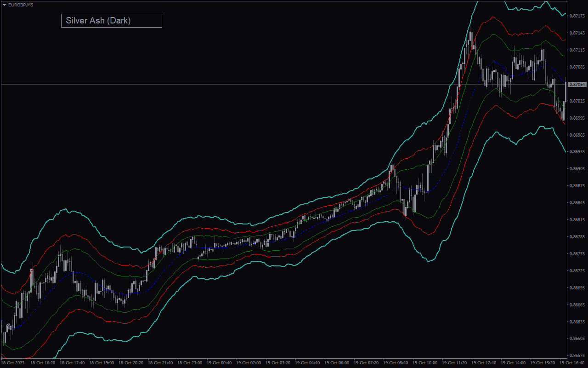The height and width of the screenshot is (368, 588).
Task: Click price level 0.87085 on the axis
Action: 577,67
